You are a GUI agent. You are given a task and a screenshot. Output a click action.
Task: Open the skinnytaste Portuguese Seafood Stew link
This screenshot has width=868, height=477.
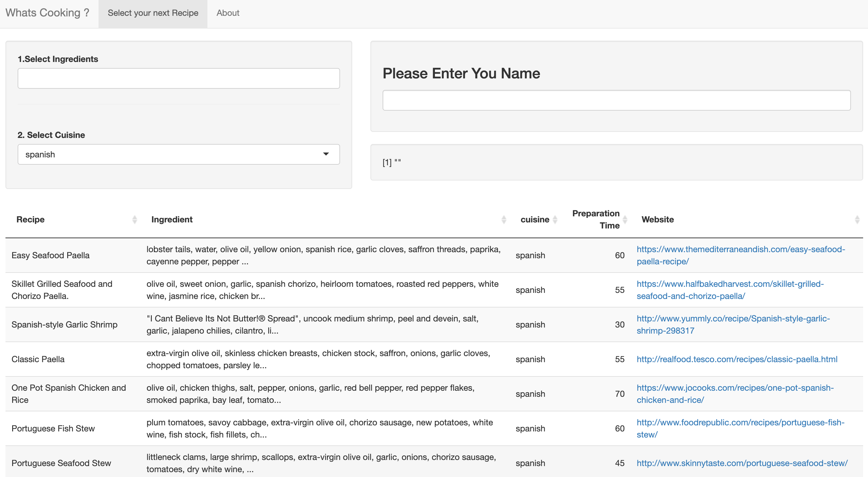point(742,463)
